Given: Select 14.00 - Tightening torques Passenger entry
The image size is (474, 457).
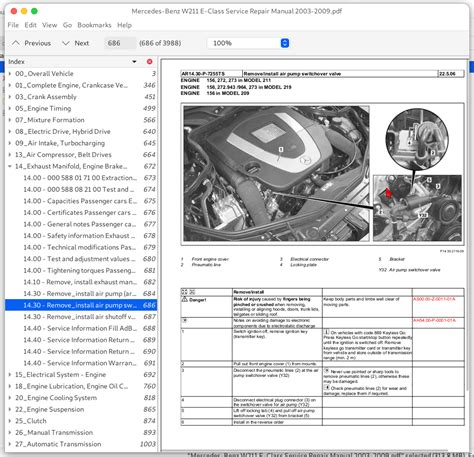Looking at the screenshot, I should 81,270.
